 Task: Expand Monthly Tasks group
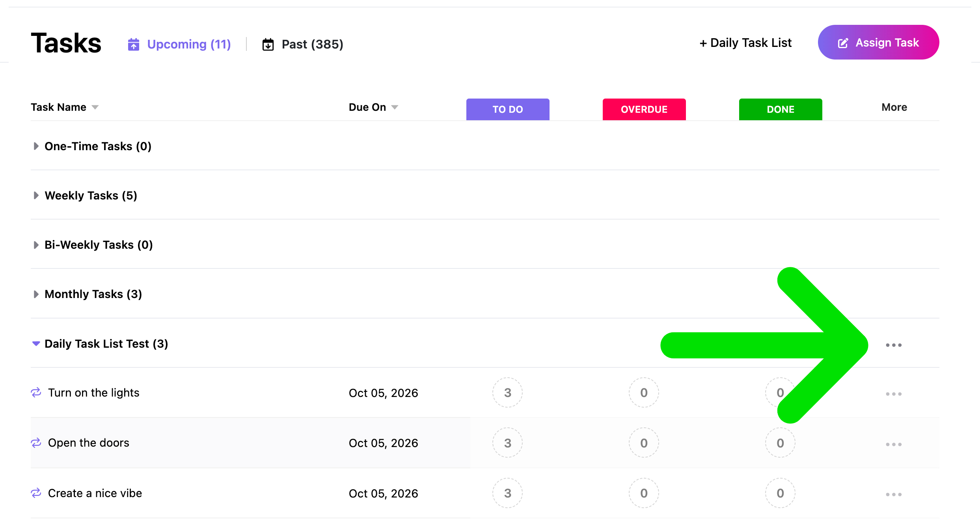(x=36, y=294)
